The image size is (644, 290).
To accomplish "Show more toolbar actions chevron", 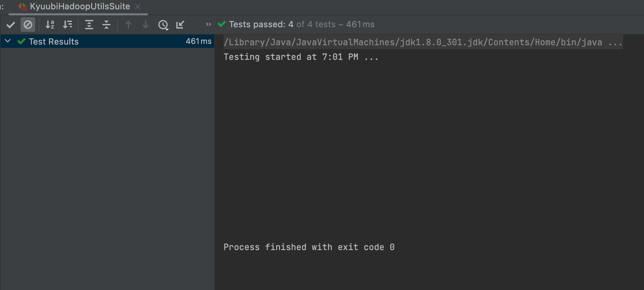I will 209,24.
